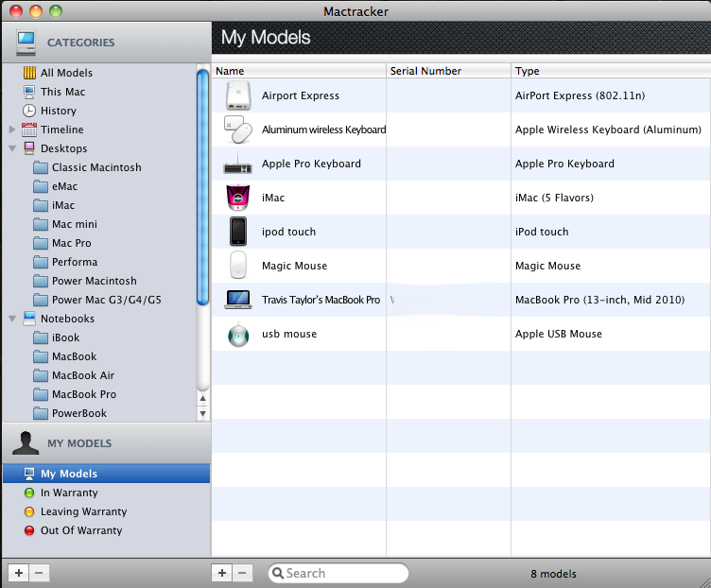This screenshot has height=588, width=711.
Task: Select the PowerBook folder
Action: click(x=70, y=413)
